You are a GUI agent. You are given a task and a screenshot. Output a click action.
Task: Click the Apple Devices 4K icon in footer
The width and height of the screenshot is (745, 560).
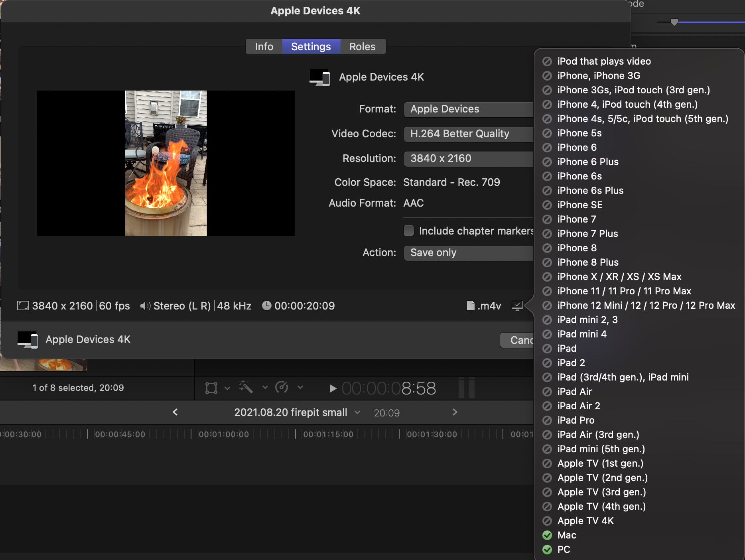point(28,339)
